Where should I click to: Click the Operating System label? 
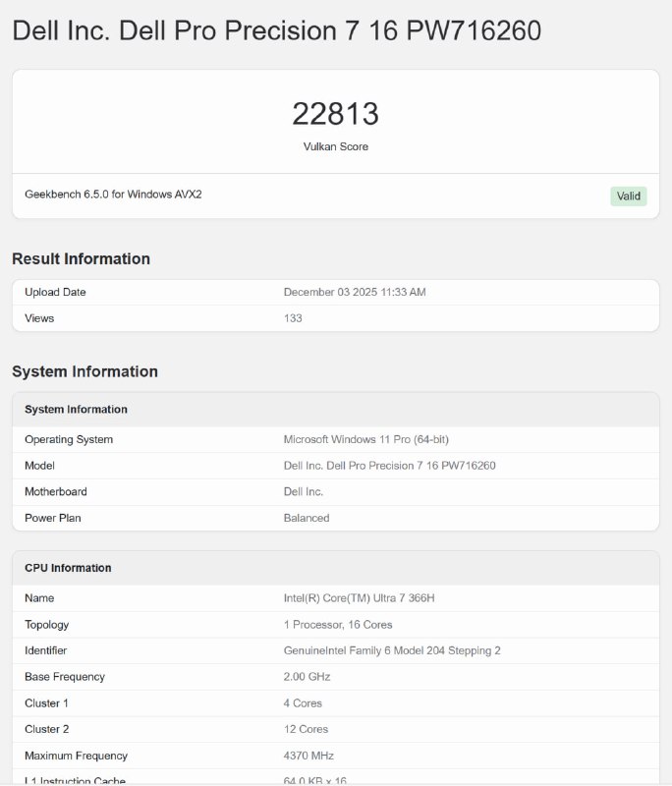69,439
